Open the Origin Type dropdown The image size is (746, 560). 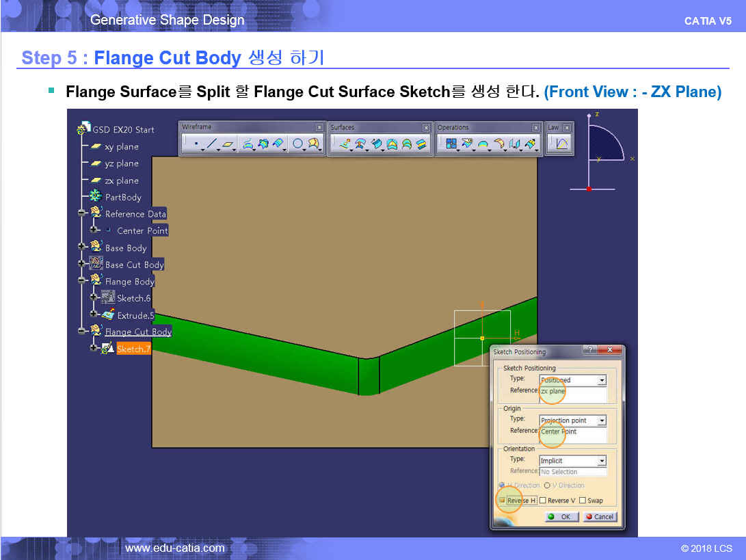click(602, 421)
